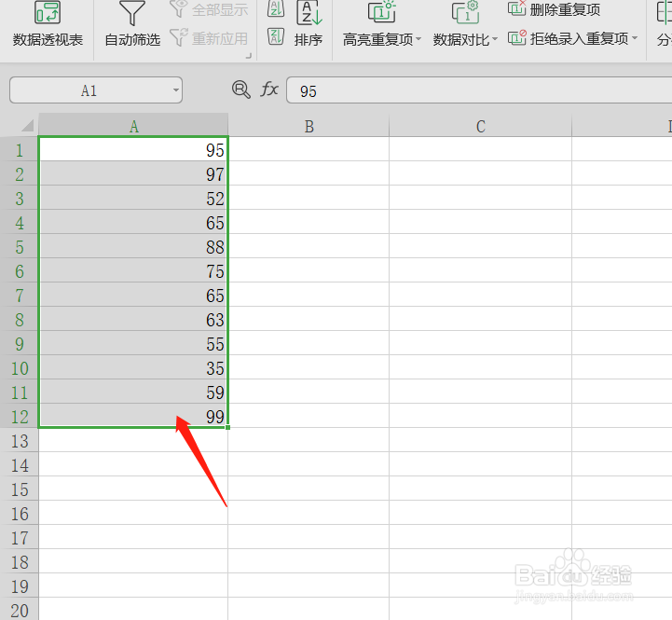Viewport: 672px width, 620px height.
Task: Expand Data Compare dropdown arrow
Action: (495, 39)
